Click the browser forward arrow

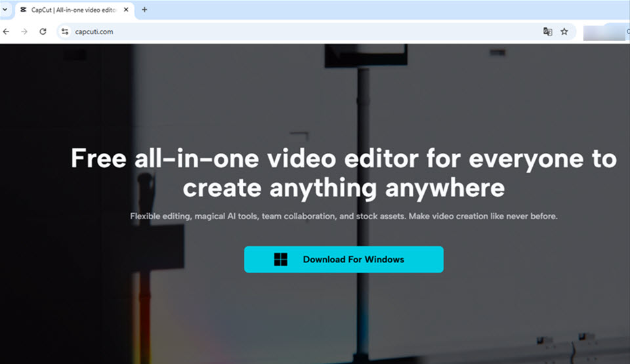24,31
